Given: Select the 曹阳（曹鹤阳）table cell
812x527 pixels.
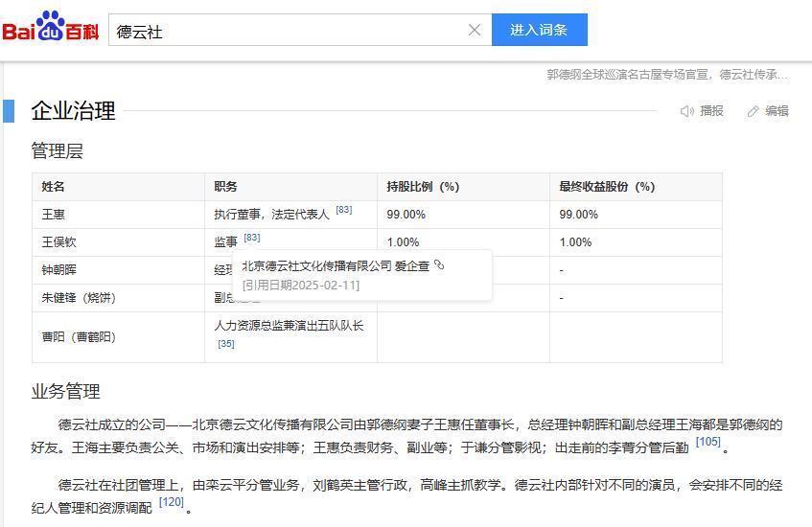Looking at the screenshot, I should [79, 337].
